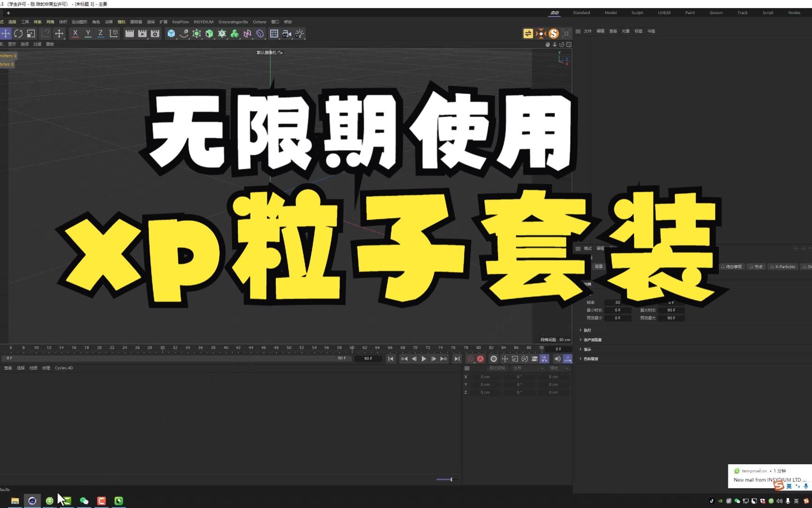The height and width of the screenshot is (508, 812).
Task: Click the orange X-Particles icon
Action: point(541,33)
